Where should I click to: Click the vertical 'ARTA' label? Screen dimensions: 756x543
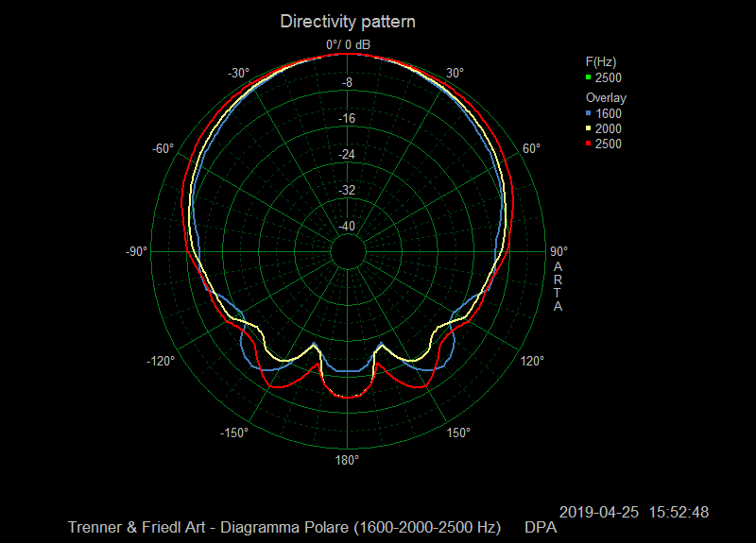[x=558, y=286]
